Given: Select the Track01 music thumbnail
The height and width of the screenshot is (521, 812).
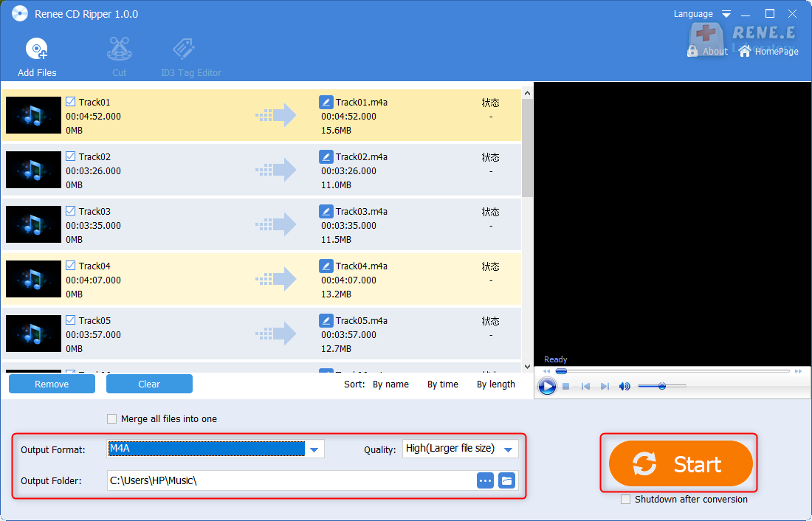Looking at the screenshot, I should (x=33, y=115).
